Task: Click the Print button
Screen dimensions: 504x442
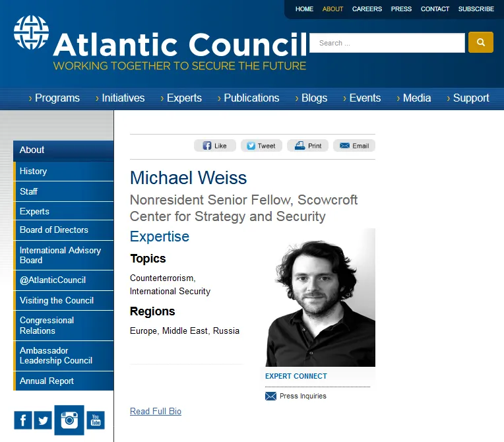Action: point(307,146)
